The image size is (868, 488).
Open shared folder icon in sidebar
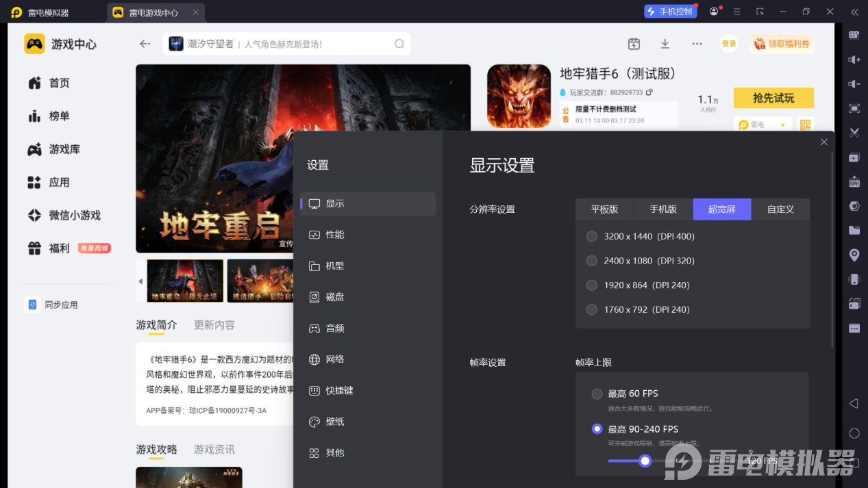pos(854,231)
